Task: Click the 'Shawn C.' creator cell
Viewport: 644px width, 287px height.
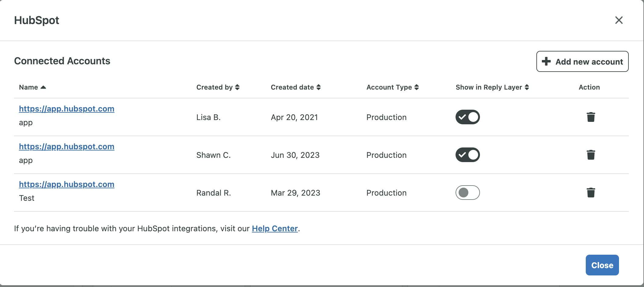Action: (213, 155)
